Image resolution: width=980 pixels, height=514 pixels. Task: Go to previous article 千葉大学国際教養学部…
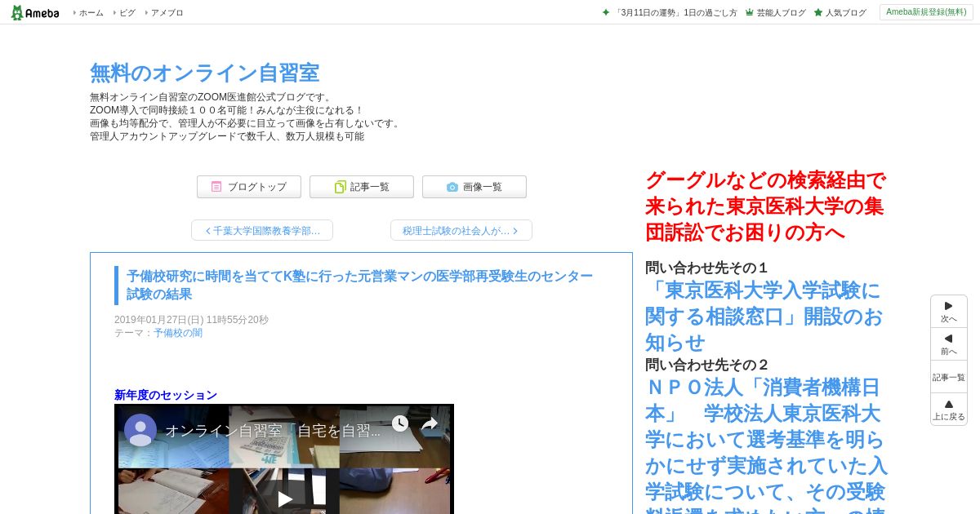[262, 231]
